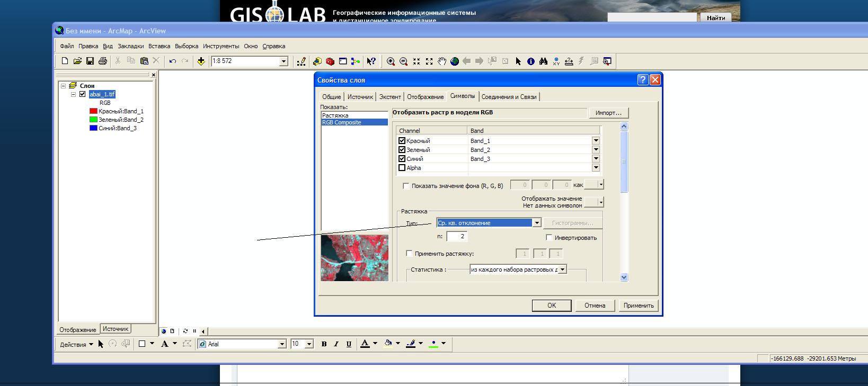Select the Identify info tool
The width and height of the screenshot is (868, 386).
pos(530,61)
